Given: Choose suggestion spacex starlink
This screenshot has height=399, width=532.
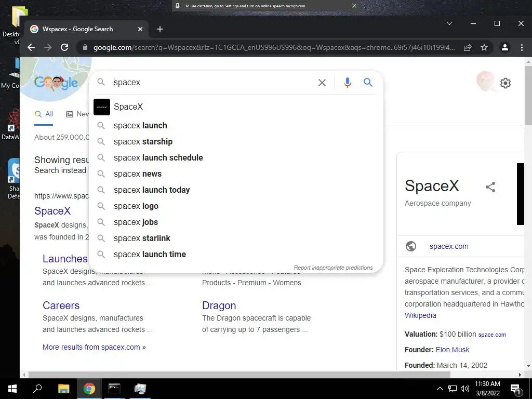Looking at the screenshot, I should tap(236, 238).
